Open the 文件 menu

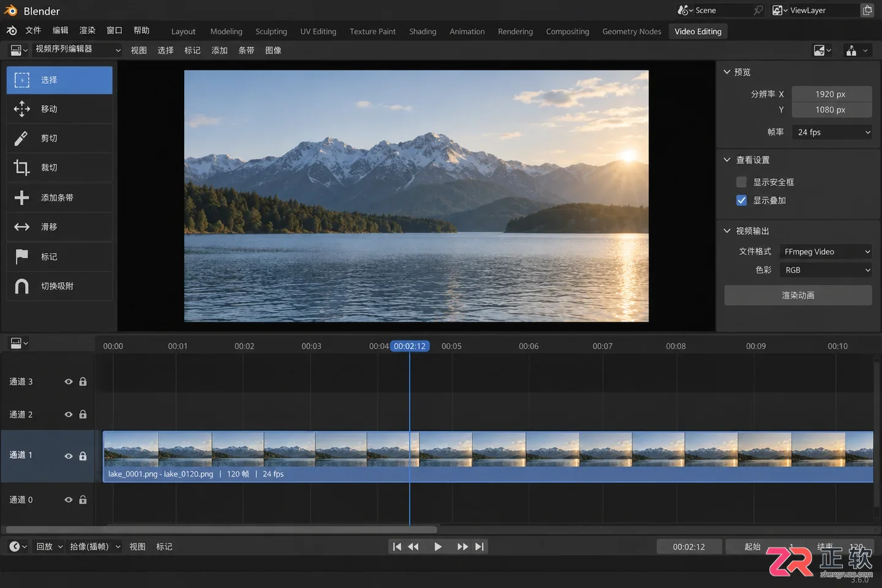33,31
